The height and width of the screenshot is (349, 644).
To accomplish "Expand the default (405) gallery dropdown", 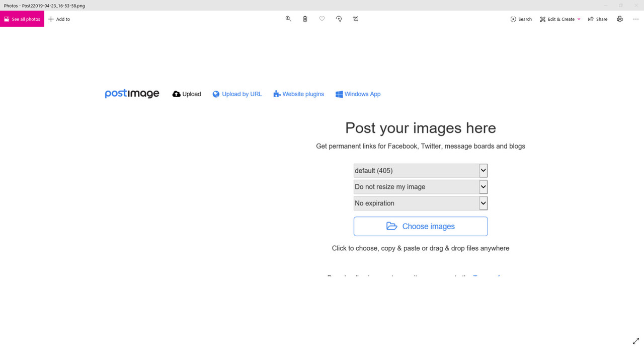I will point(421,171).
